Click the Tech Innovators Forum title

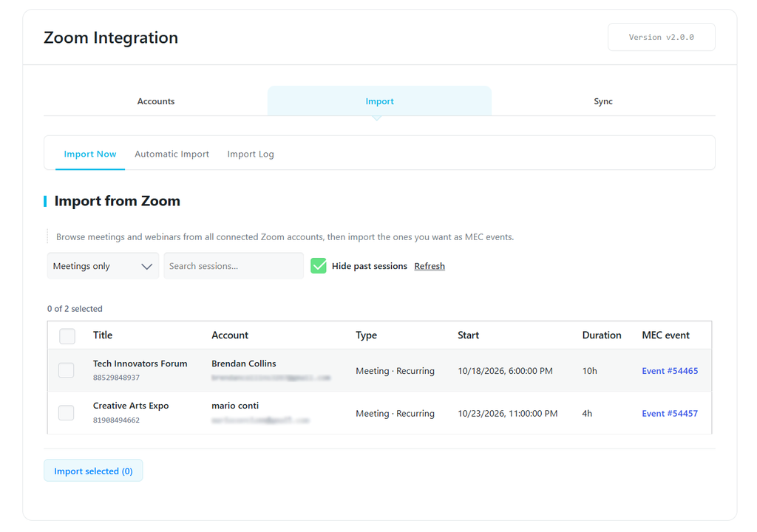140,364
